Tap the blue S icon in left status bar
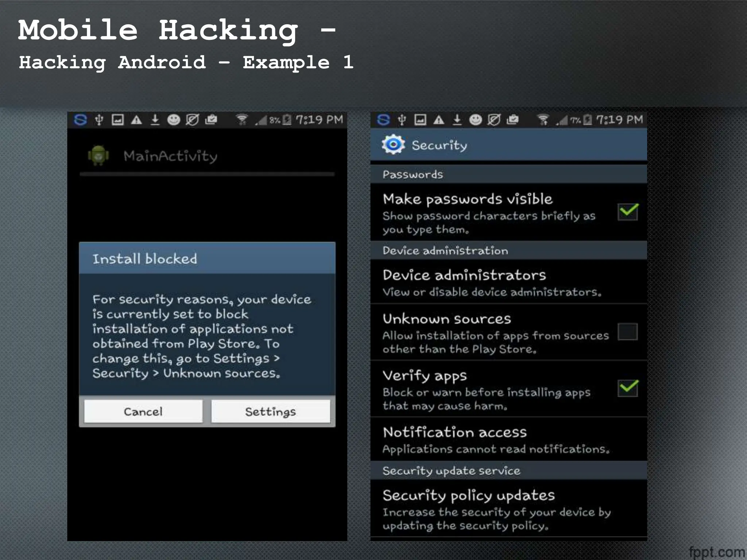The height and width of the screenshot is (560, 747). point(80,120)
